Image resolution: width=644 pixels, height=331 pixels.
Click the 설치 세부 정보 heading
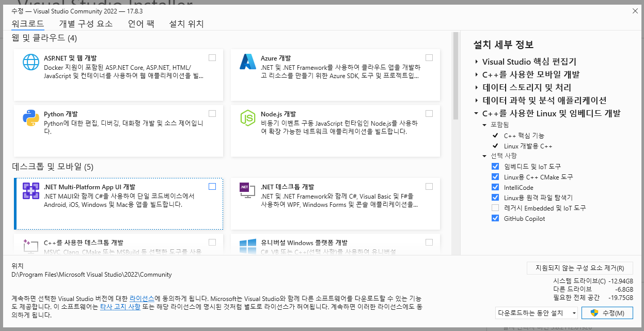(x=503, y=44)
